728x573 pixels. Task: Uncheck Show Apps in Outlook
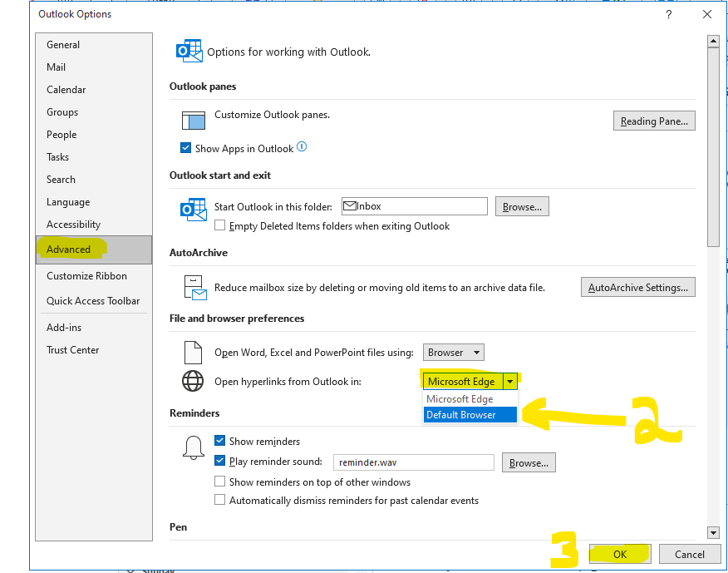coord(185,149)
